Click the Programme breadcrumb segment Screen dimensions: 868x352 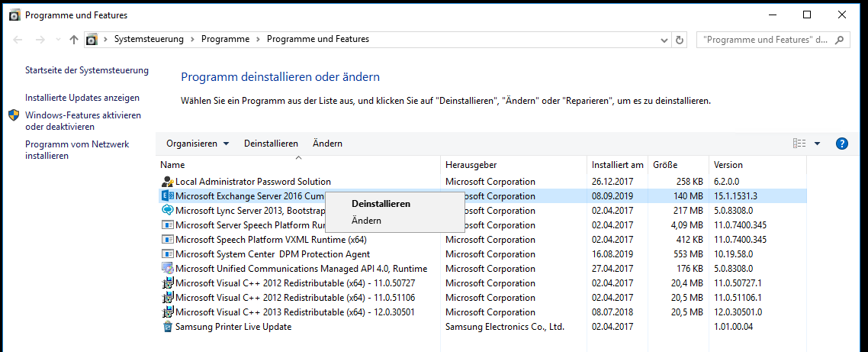coord(225,40)
